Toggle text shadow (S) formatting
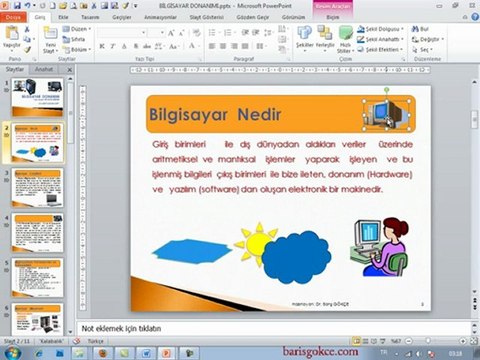The image size is (480, 360). tap(136, 46)
